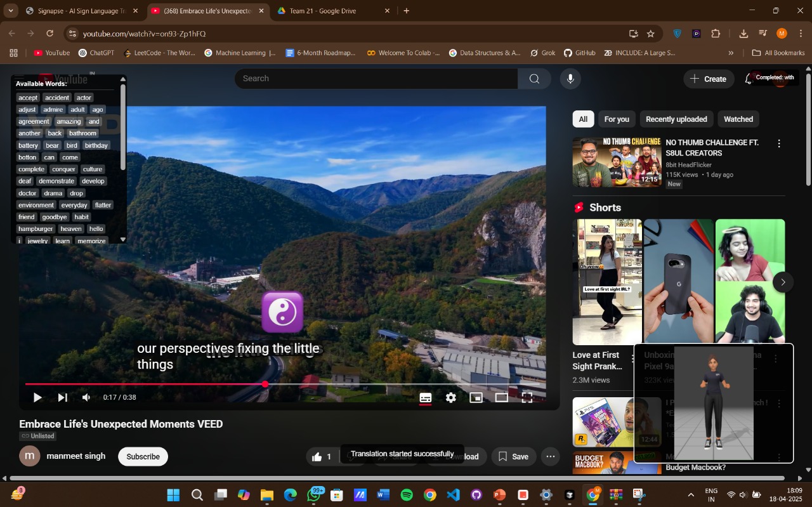Mute the video volume
This screenshot has height=507, width=812.
[86, 398]
